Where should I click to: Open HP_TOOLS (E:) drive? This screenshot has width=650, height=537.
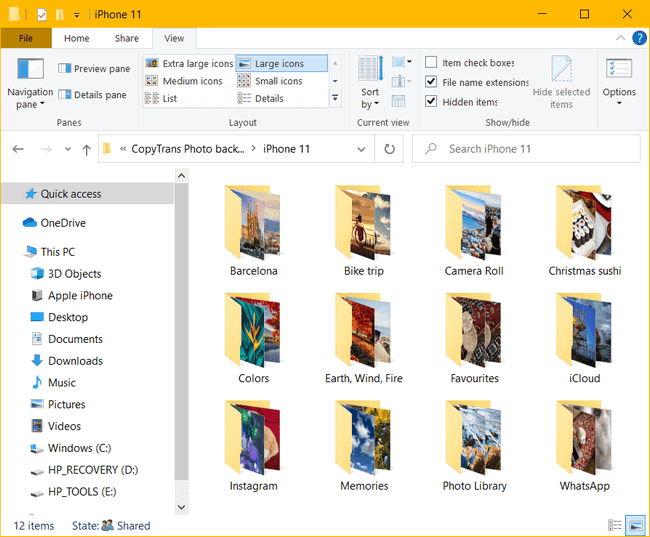click(x=73, y=491)
